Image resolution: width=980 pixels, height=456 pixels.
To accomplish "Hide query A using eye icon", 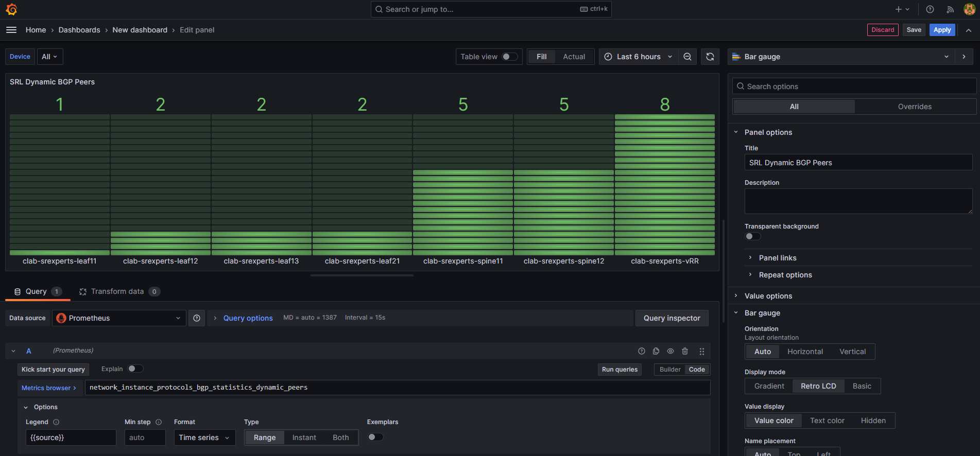I will point(670,351).
